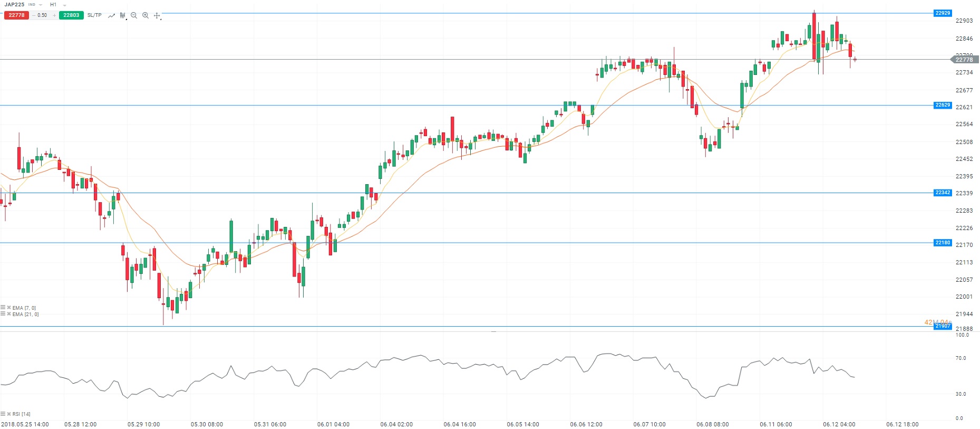
Task: Select the 22929 horizontal line price tag
Action: click(x=943, y=13)
